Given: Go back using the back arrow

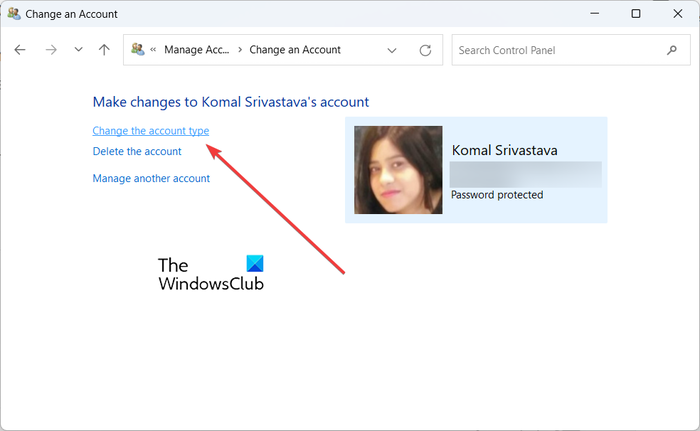Looking at the screenshot, I should 20,50.
